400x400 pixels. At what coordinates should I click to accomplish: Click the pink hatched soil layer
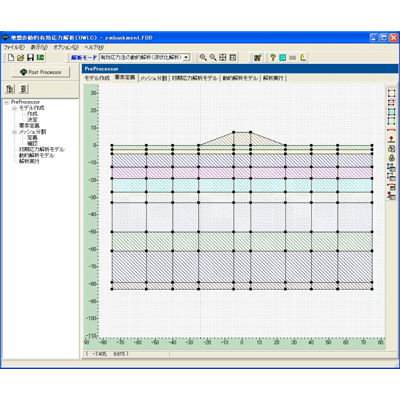(x=242, y=173)
